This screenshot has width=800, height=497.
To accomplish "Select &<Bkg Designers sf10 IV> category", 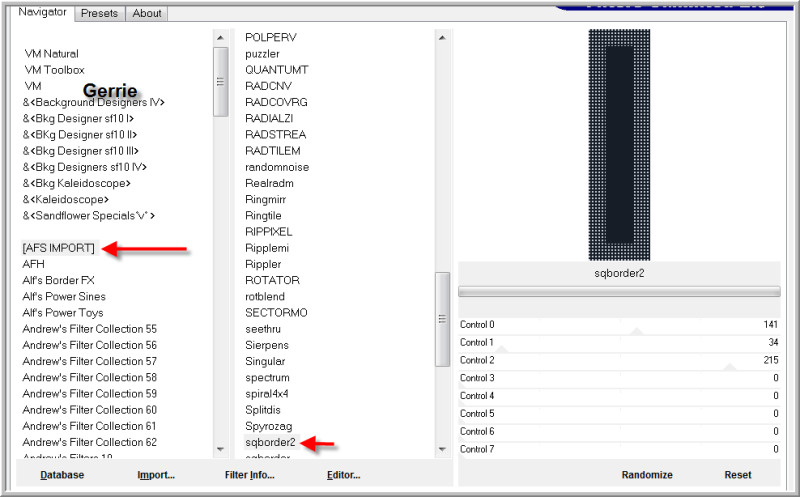I will (84, 167).
